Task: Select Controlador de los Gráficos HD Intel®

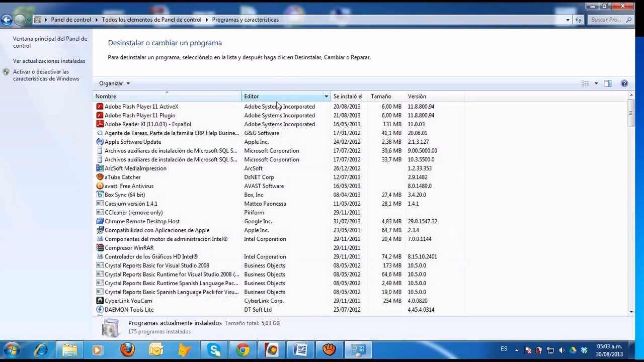Action: 151,257
